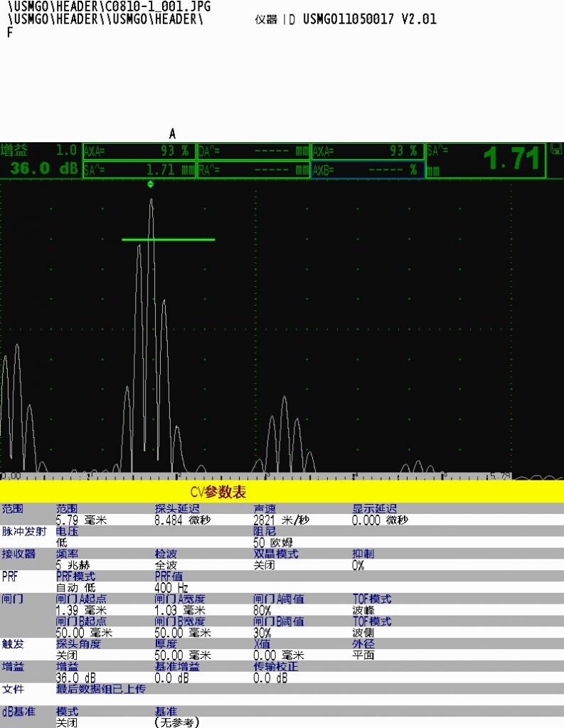
Task: Click the gate A start 1.39 毫米
Action: (x=81, y=610)
